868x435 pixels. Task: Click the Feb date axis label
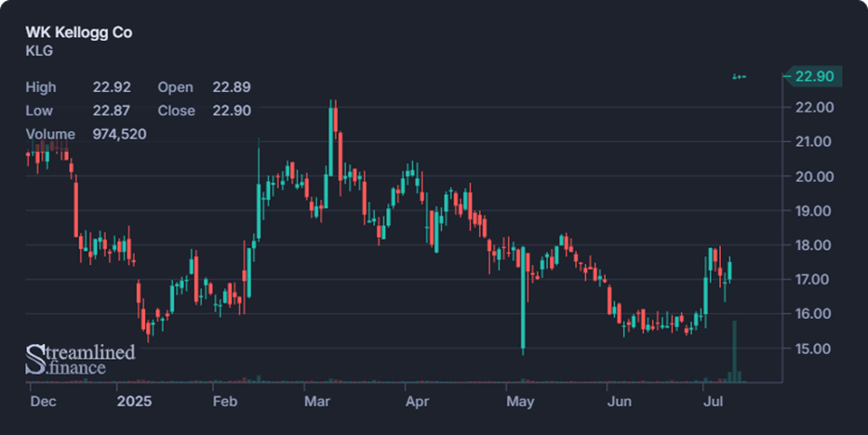(225, 402)
